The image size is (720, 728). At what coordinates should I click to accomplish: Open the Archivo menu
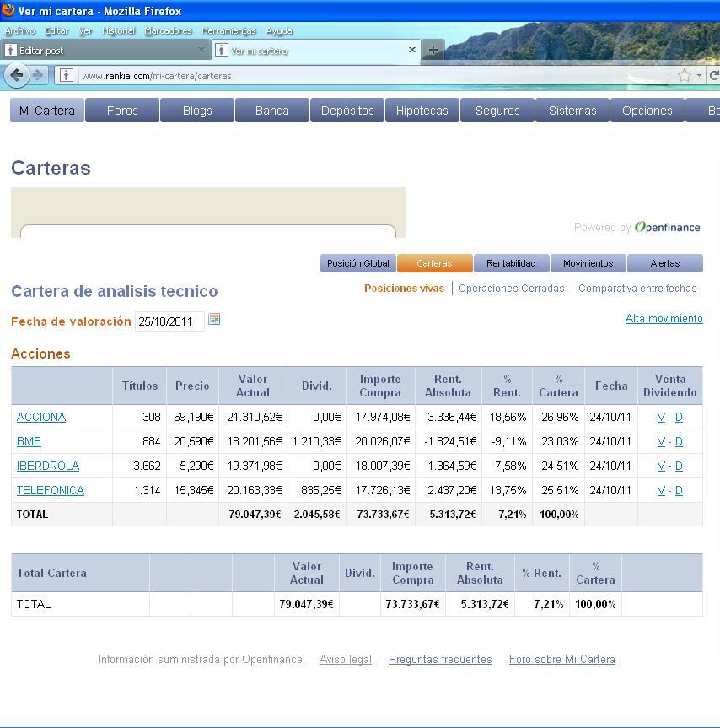20,30
